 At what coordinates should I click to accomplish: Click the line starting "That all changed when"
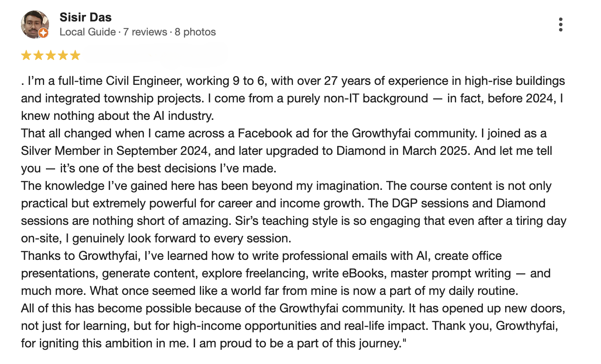(x=283, y=133)
